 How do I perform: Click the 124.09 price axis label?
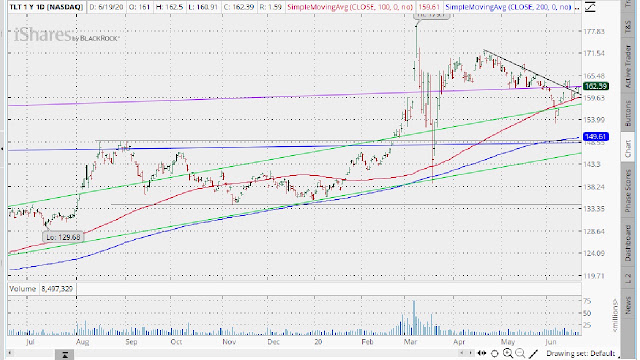pos(594,253)
